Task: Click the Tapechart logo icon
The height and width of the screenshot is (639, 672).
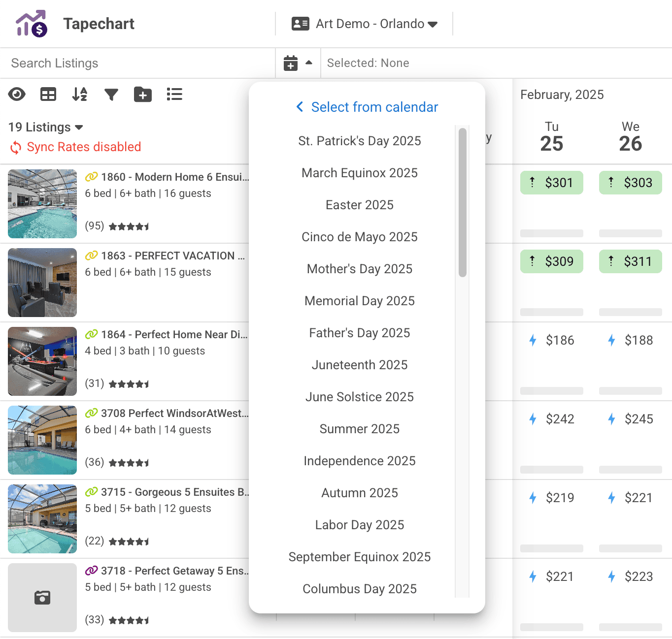Action: [x=32, y=24]
